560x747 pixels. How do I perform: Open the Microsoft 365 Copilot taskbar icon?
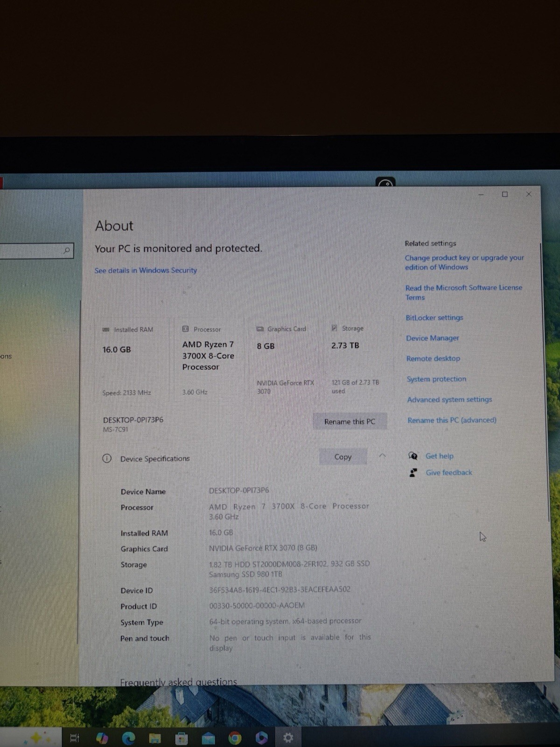[x=261, y=738]
